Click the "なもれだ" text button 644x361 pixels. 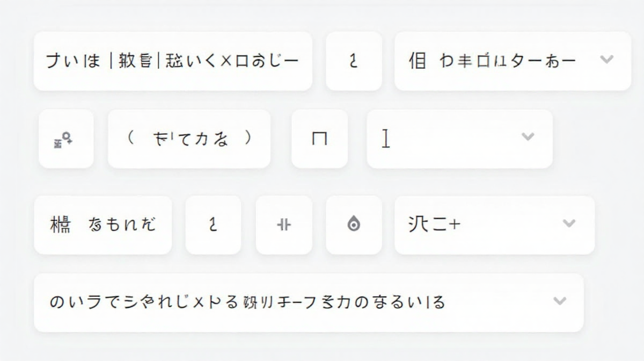point(122,225)
